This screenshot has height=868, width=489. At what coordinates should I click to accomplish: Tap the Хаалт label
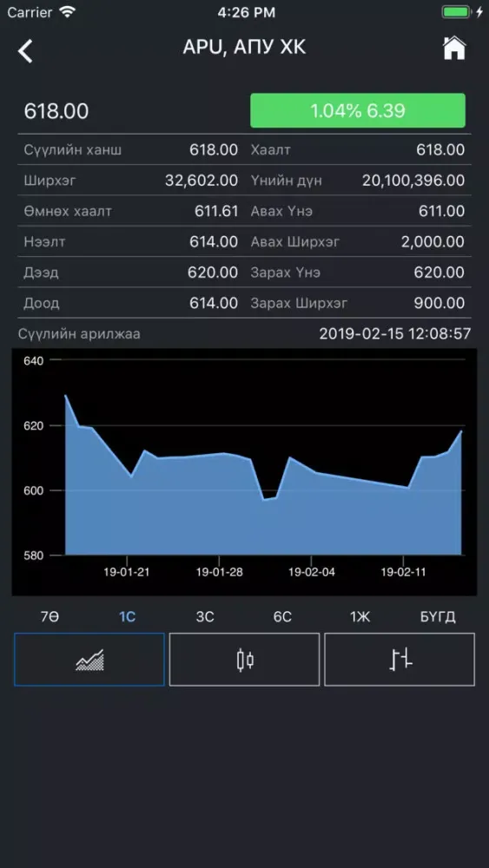[271, 150]
